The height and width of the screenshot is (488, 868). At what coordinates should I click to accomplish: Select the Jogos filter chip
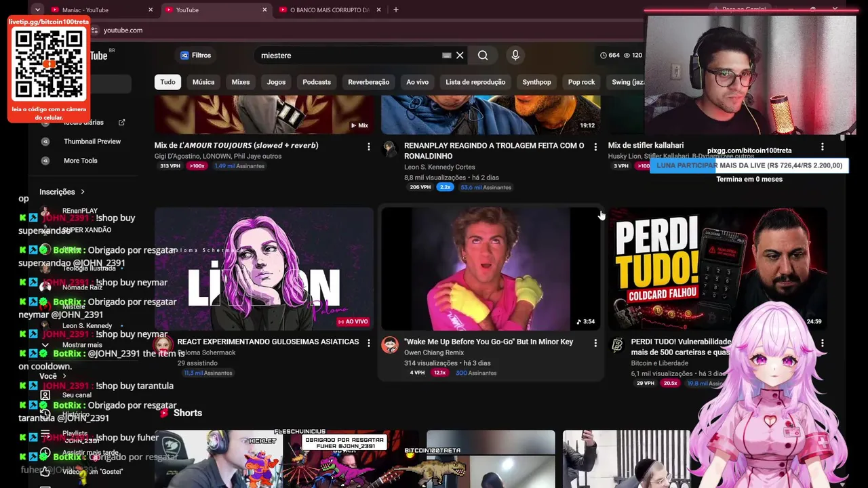(x=276, y=82)
